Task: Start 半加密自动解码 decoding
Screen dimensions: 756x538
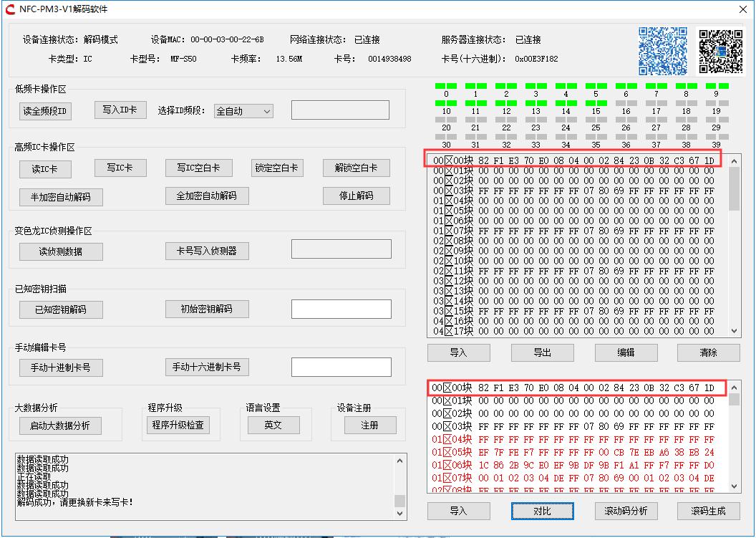Action: tap(61, 196)
